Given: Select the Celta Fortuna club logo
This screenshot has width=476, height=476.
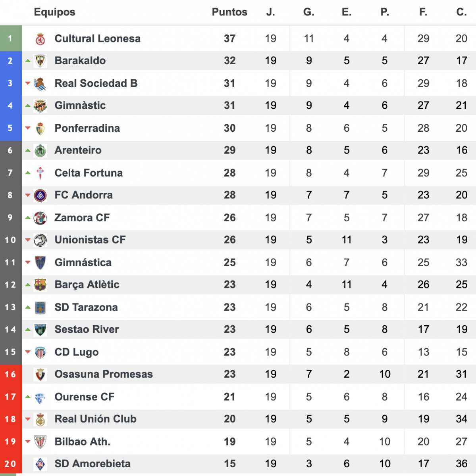Looking at the screenshot, I should (40, 173).
